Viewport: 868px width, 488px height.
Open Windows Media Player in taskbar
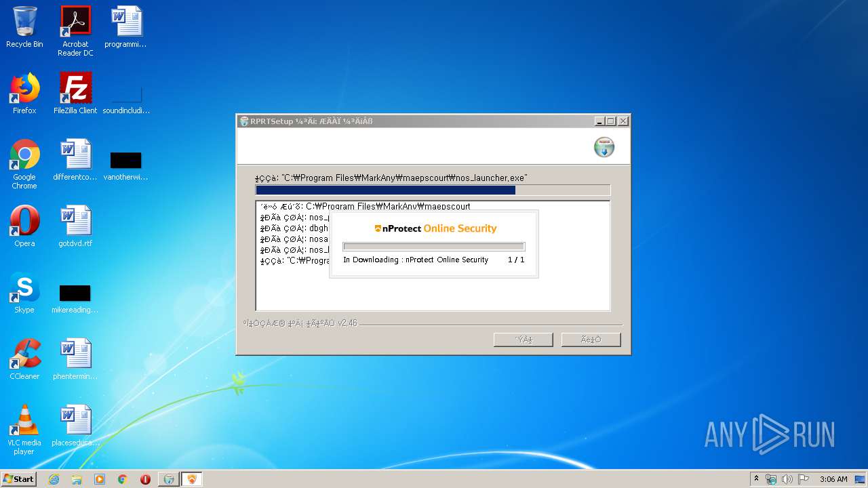tap(100, 479)
